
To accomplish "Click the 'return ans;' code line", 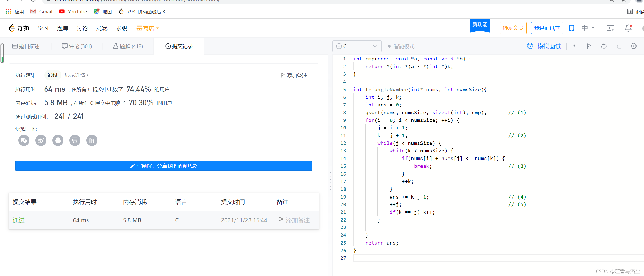I will point(382,243).
